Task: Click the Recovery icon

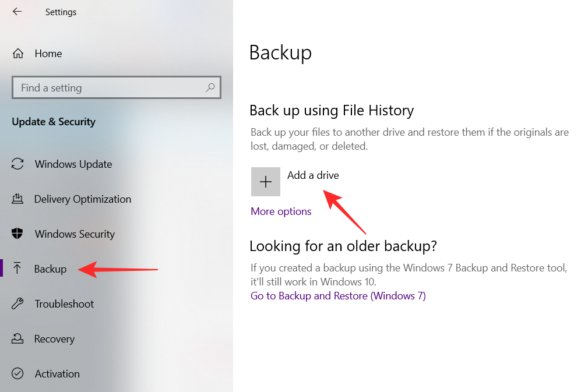Action: (x=17, y=339)
